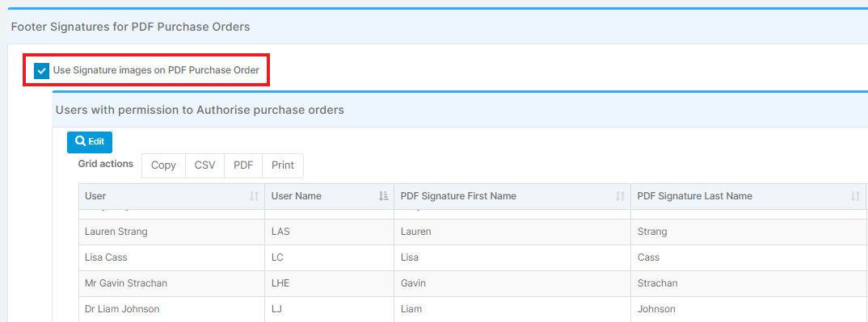The image size is (868, 322).
Task: Select the Mr Gavin Strachan row
Action: click(473, 283)
